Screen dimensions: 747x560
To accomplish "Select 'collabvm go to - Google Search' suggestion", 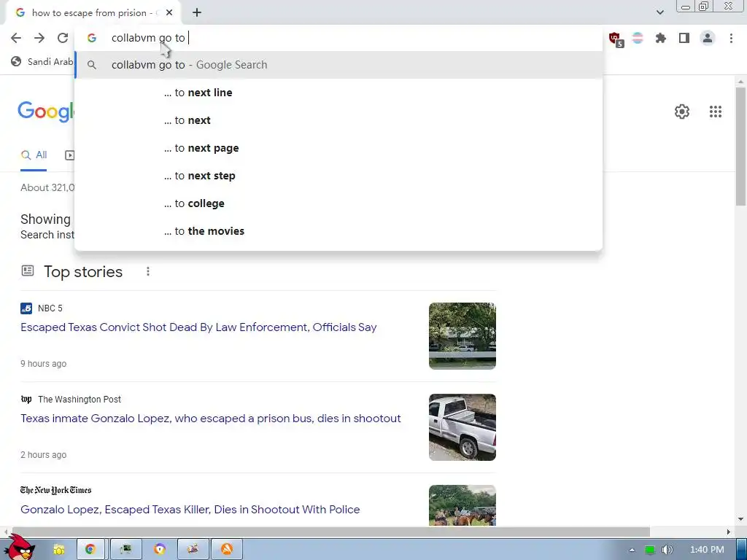I will pyautogui.click(x=338, y=65).
